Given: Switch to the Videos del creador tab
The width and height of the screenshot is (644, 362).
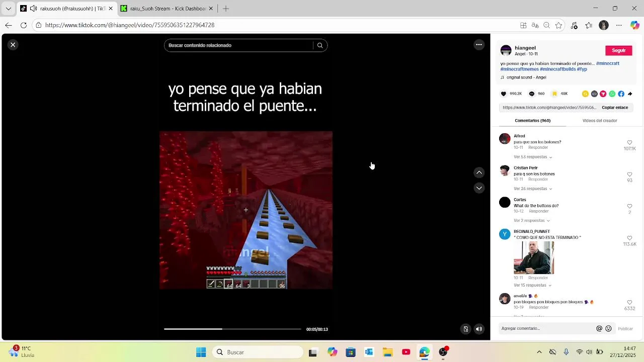Looking at the screenshot, I should [600, 121].
